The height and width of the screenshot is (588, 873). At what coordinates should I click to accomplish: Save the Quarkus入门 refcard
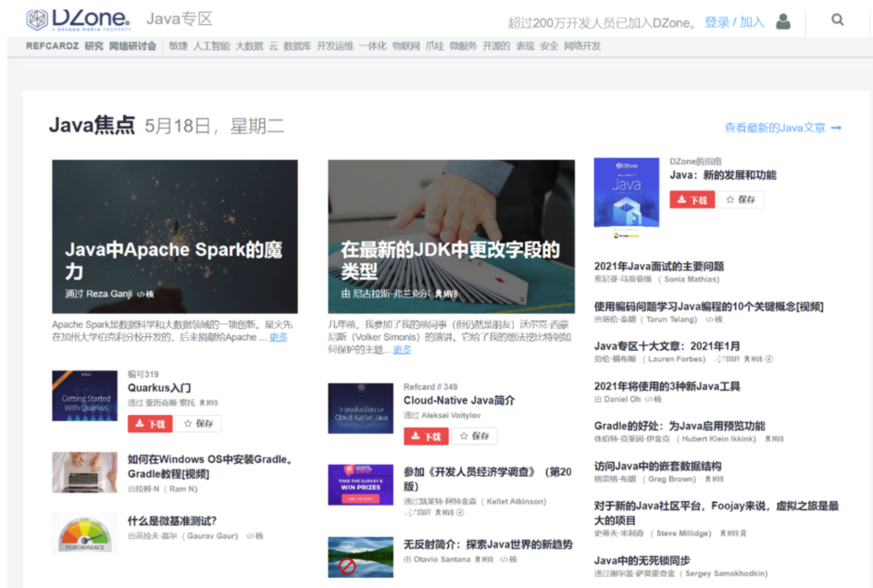coord(199,424)
